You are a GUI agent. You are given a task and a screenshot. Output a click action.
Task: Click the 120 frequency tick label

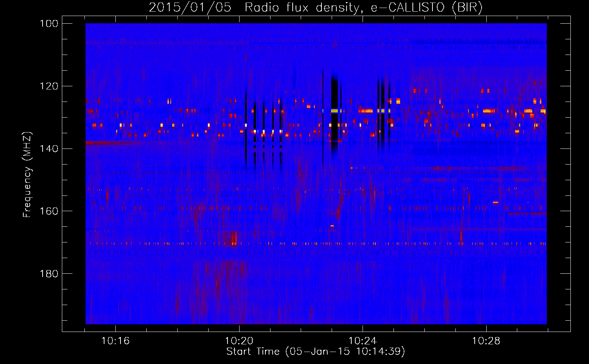point(49,86)
